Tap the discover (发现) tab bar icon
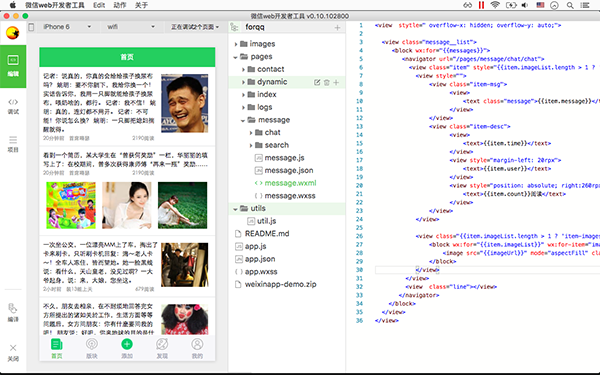The image size is (600, 375). click(x=162, y=348)
